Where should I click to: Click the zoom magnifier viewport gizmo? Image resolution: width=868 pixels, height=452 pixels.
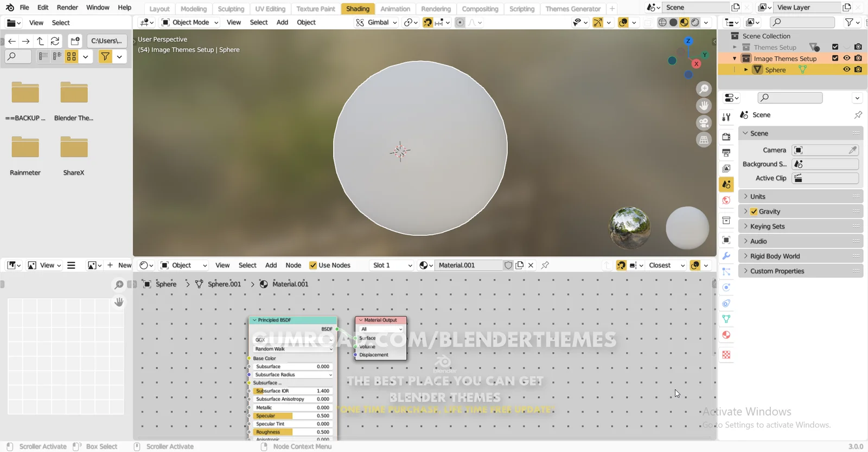[704, 88]
